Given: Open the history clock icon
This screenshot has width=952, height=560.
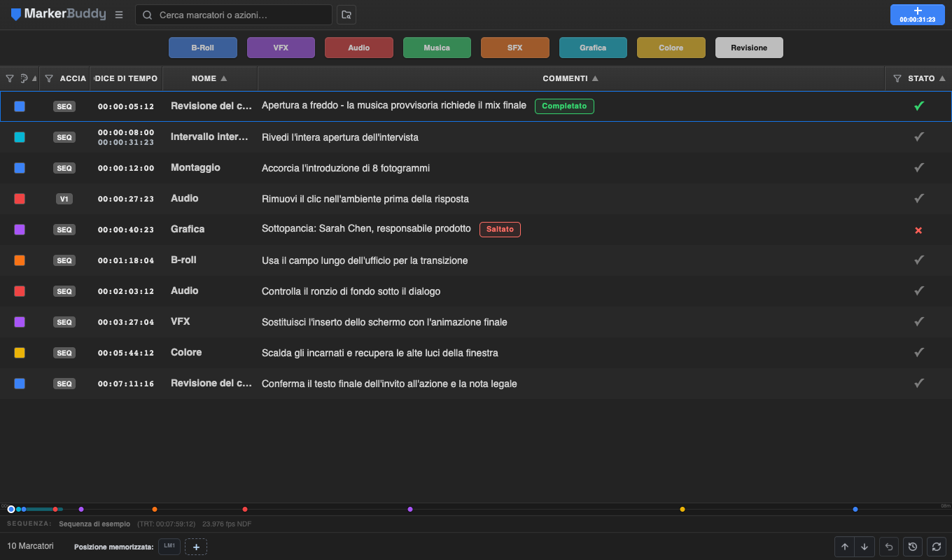Looking at the screenshot, I should point(912,547).
